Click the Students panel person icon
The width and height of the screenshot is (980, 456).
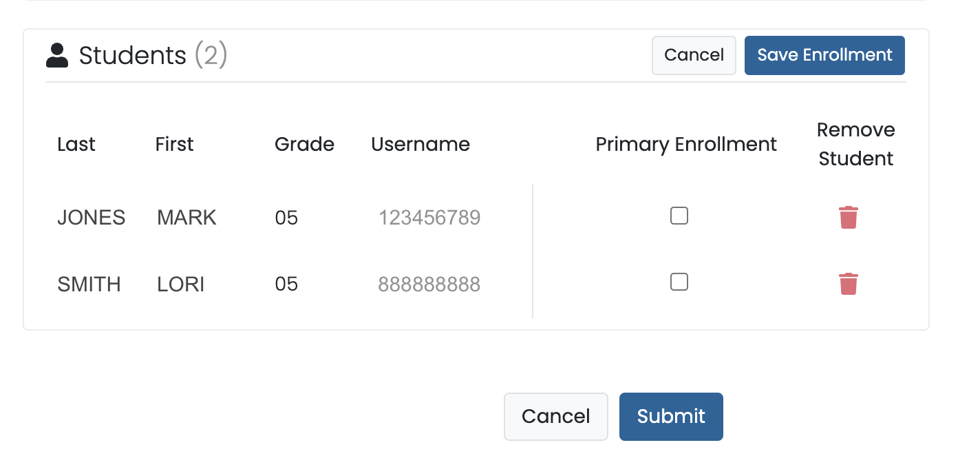coord(57,54)
